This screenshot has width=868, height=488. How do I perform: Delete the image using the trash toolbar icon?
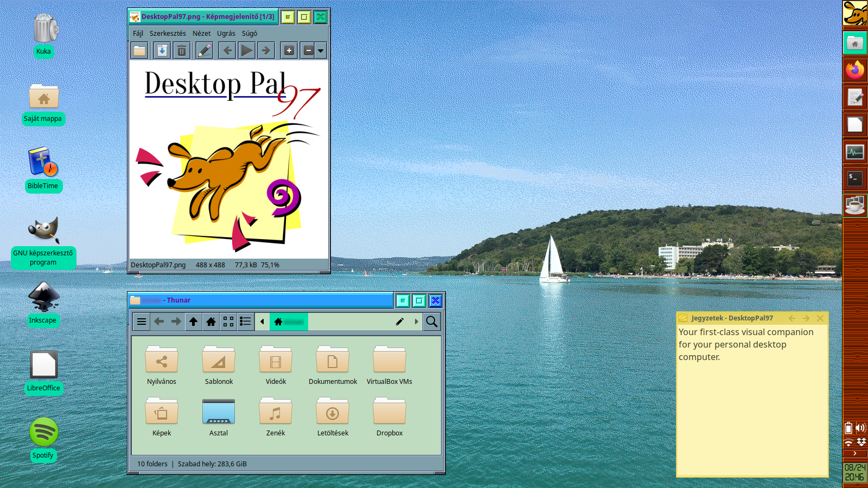click(182, 51)
